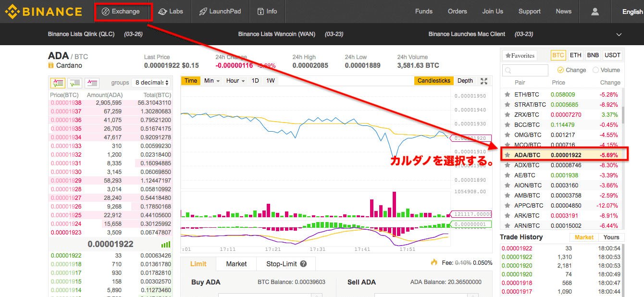Select the ETH market tab
Image resolution: width=644 pixels, height=297 pixels.
tap(575, 55)
